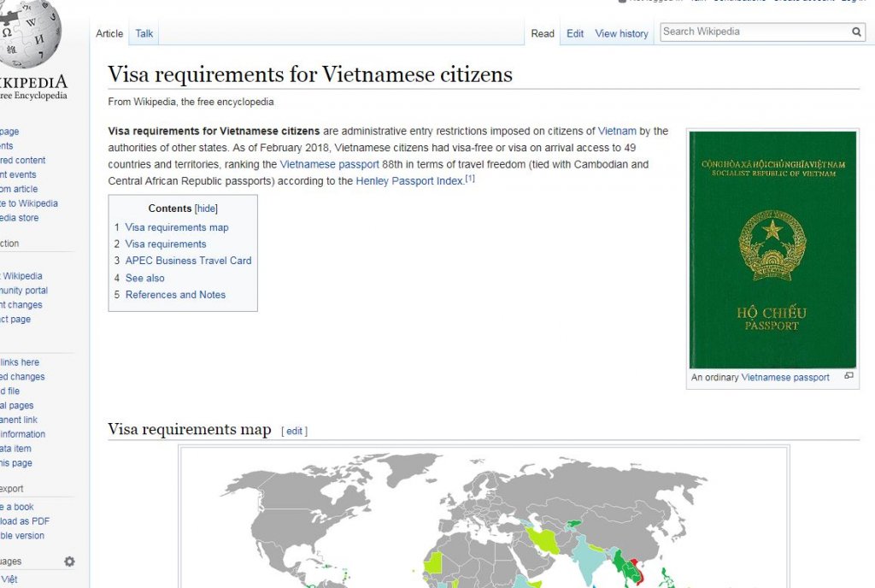Open the Recent changes sidebar link
Screen dimensions: 875x588
pyautogui.click(x=21, y=305)
